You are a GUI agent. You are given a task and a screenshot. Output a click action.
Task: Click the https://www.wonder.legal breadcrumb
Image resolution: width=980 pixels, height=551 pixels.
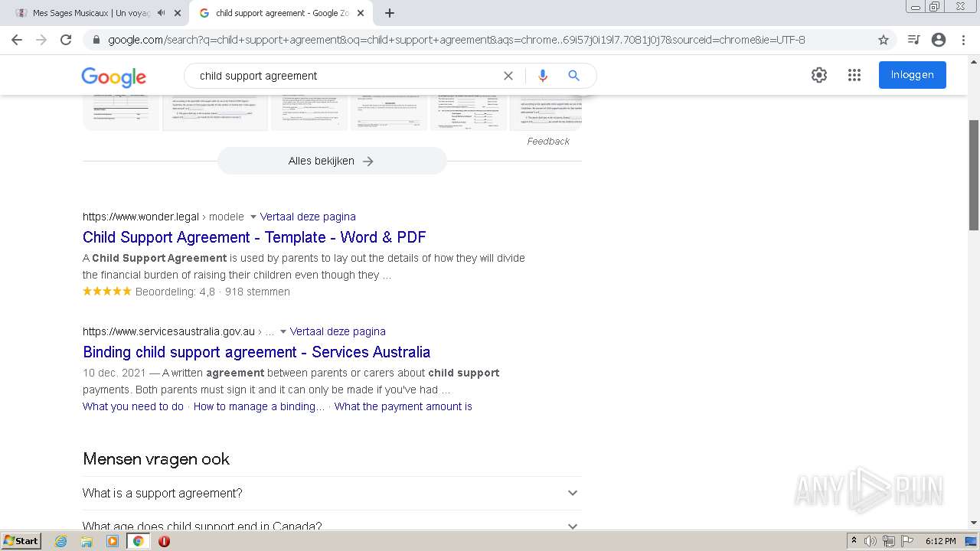[141, 217]
